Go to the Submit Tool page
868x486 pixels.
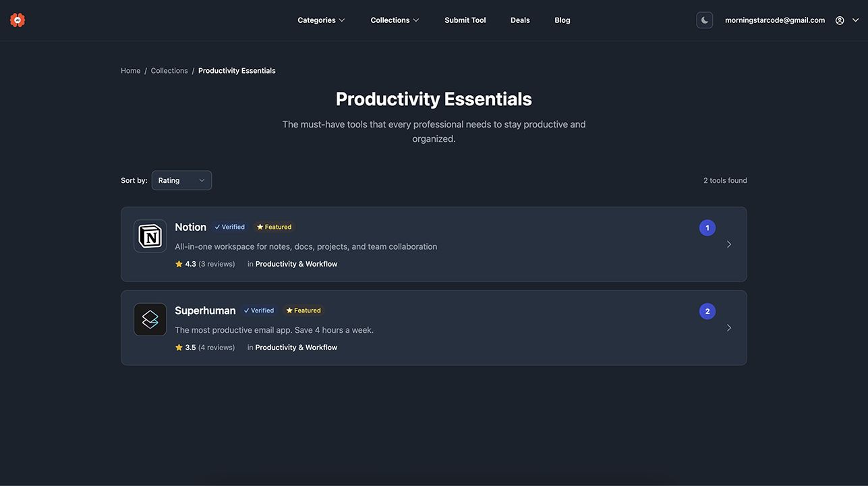465,20
